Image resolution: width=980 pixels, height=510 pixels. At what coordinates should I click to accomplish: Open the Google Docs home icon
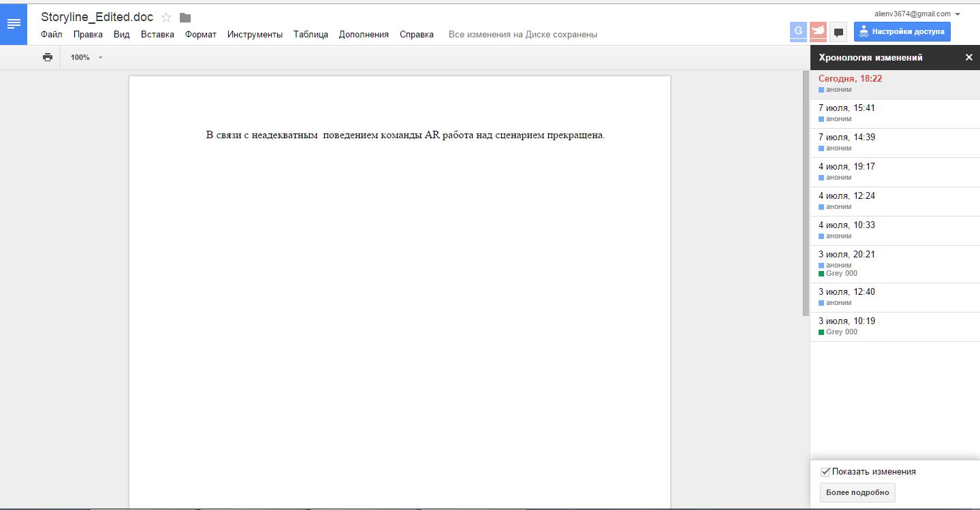point(14,24)
